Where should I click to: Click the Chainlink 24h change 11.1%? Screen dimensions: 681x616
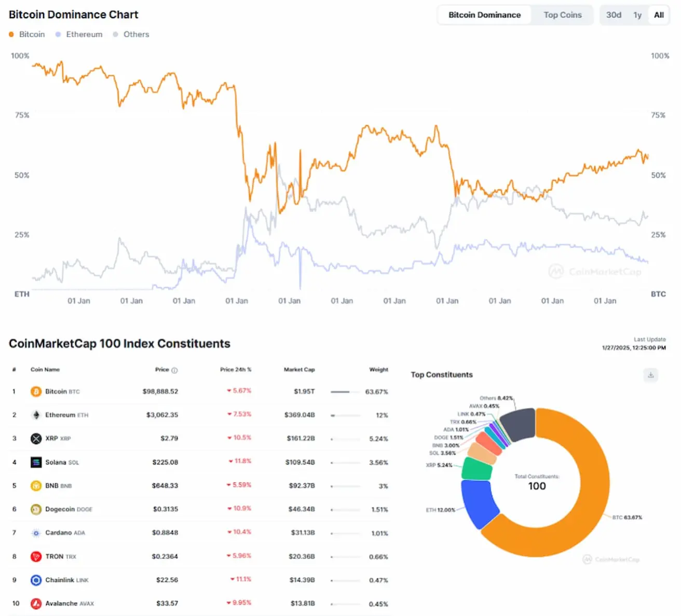[x=241, y=579]
